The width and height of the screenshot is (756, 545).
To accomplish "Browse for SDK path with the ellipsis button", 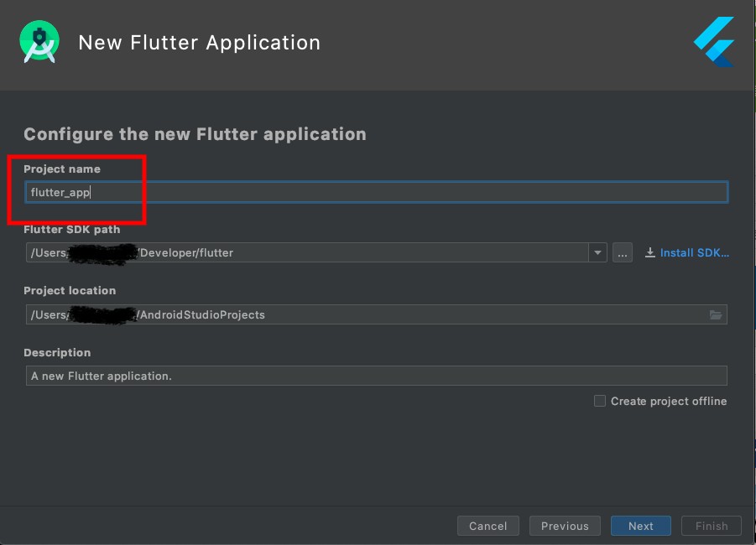I will click(623, 252).
